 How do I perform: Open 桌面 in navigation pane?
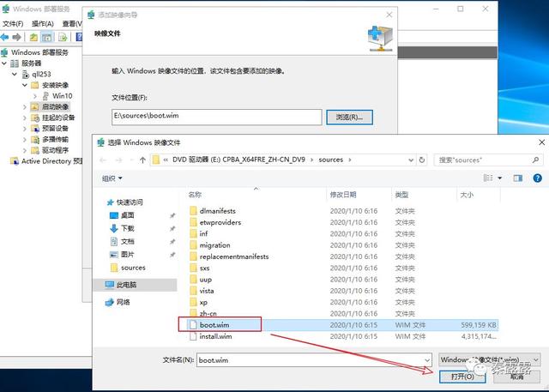pos(122,215)
